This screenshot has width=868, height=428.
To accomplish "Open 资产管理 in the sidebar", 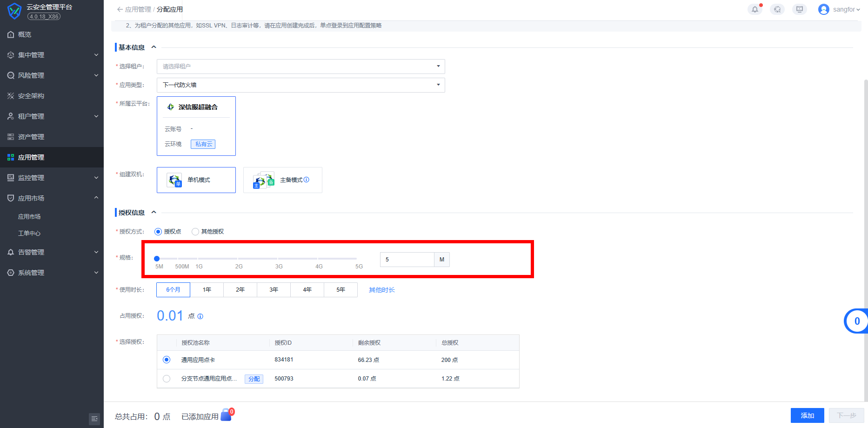I will (31, 137).
